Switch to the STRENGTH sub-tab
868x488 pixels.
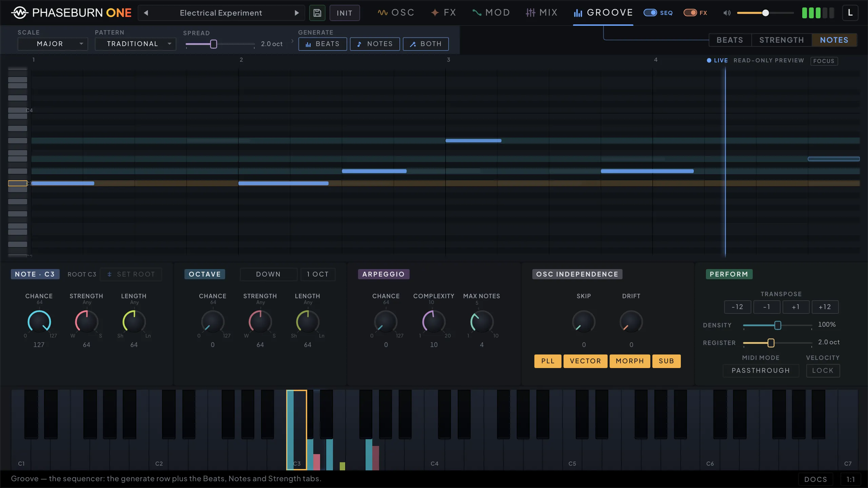[x=782, y=40]
